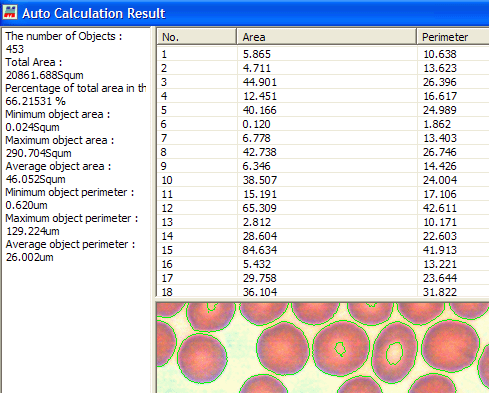Click the Auto Calculation Result window icon
The height and width of the screenshot is (393, 489).
[10, 12]
